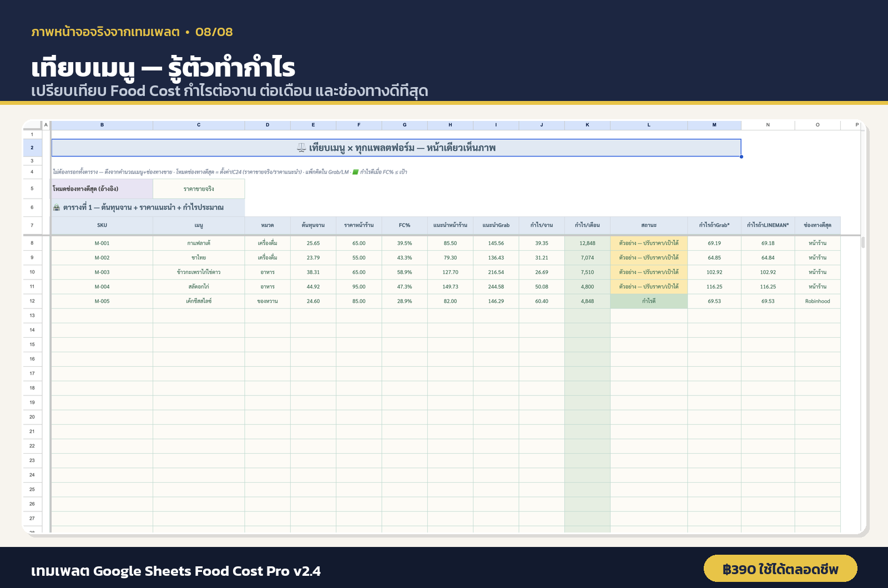The height and width of the screenshot is (588, 888).
Task: Click the FC% value 28.9%
Action: click(x=405, y=301)
